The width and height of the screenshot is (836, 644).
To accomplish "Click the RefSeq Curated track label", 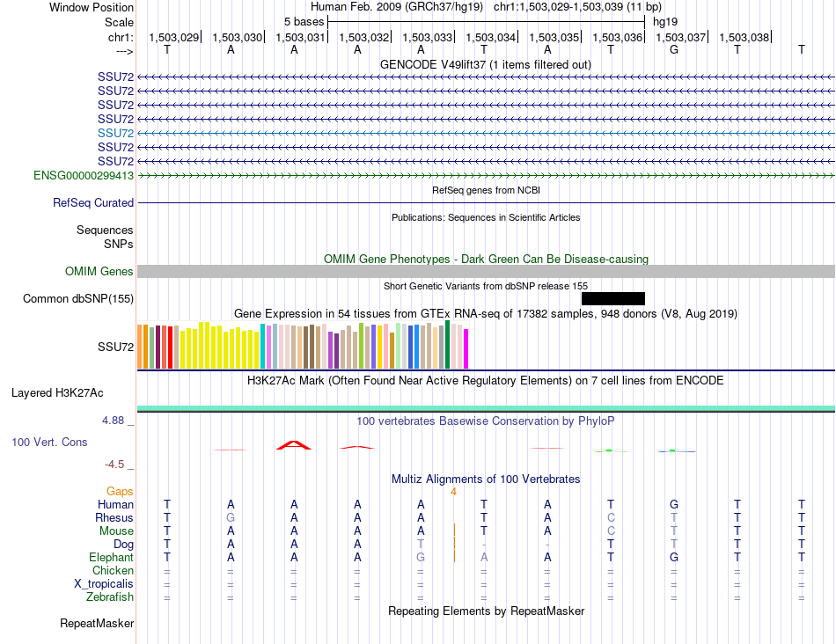I will coord(93,202).
